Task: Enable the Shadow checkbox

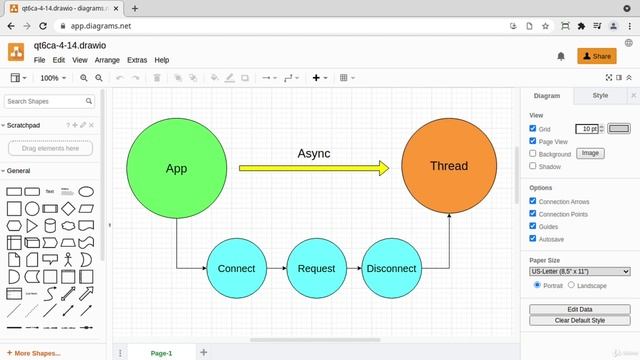Action: (533, 166)
